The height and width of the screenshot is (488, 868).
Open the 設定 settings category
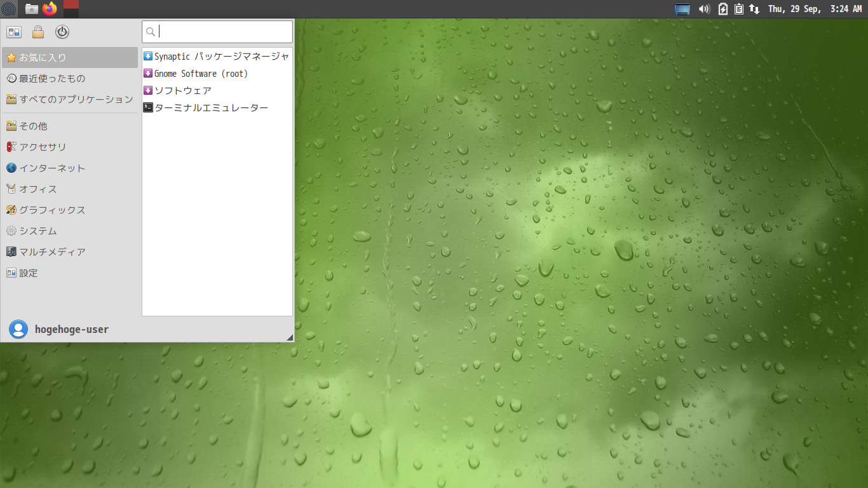[70, 273]
